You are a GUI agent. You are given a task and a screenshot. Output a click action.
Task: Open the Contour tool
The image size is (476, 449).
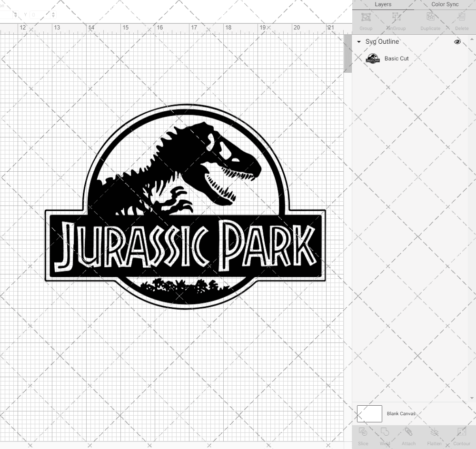coord(461,436)
